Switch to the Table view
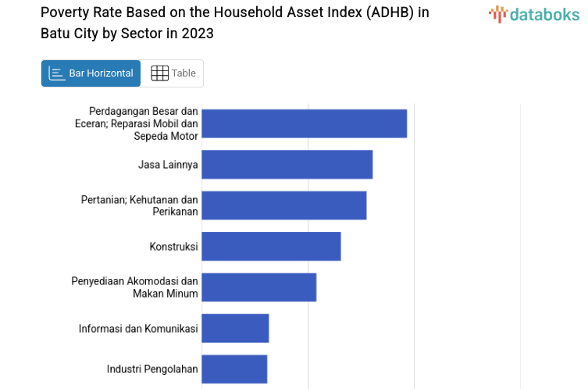Image resolution: width=588 pixels, height=389 pixels. 173,73
